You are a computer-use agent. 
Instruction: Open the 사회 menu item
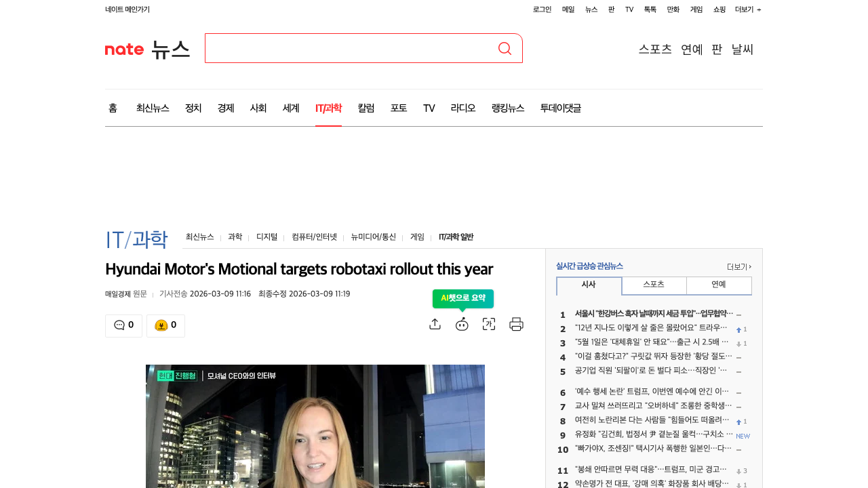[258, 108]
